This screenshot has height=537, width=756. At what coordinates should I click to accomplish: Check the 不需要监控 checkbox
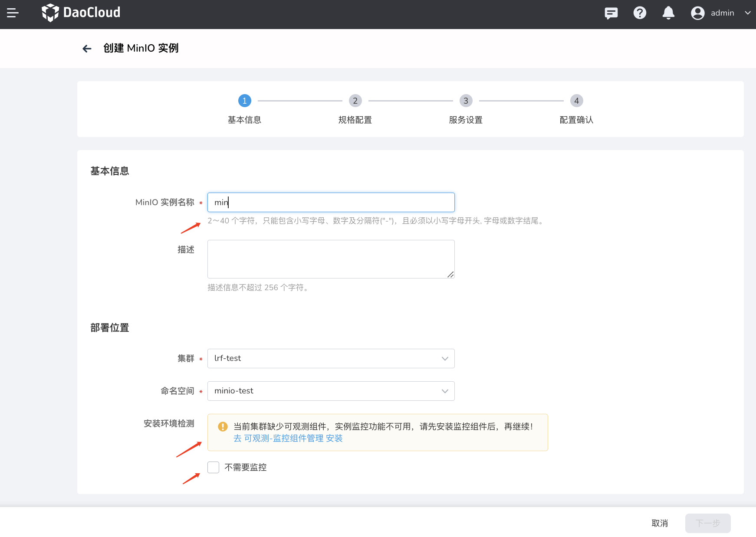tap(213, 467)
